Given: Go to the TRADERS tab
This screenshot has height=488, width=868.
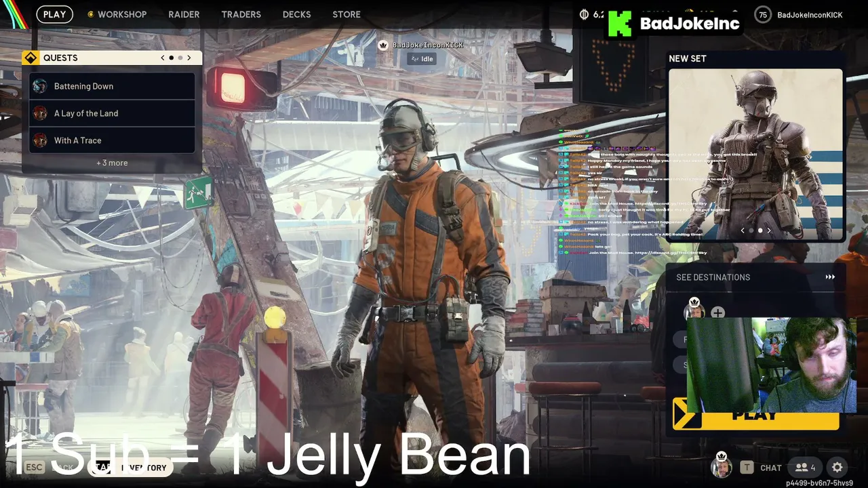Looking at the screenshot, I should coord(241,14).
